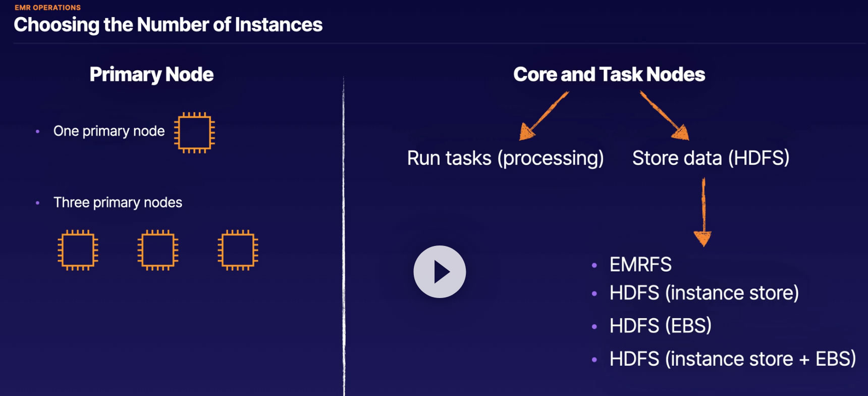Viewport: 868px width, 396px height.
Task: Click the chip icon beside One primary node
Action: (x=195, y=132)
